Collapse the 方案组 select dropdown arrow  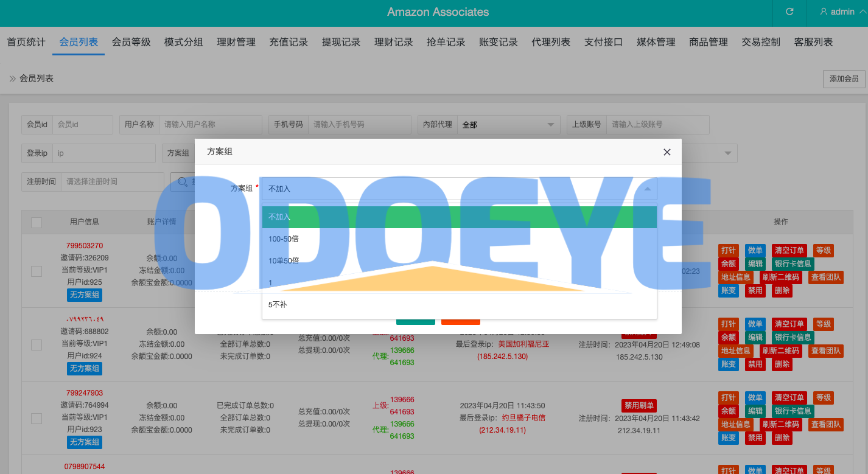pyautogui.click(x=647, y=189)
